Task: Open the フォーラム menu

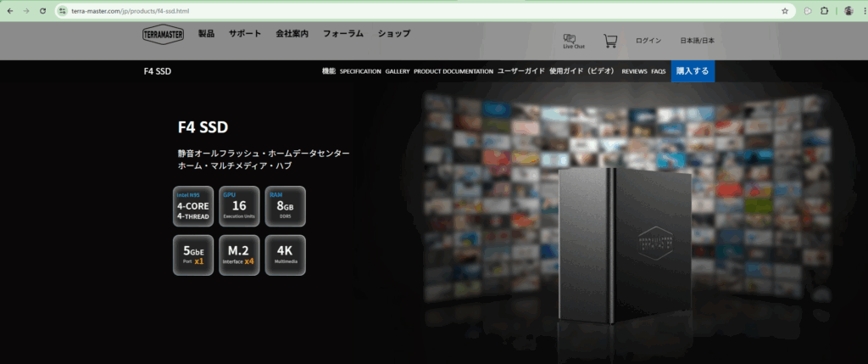Action: [x=343, y=33]
